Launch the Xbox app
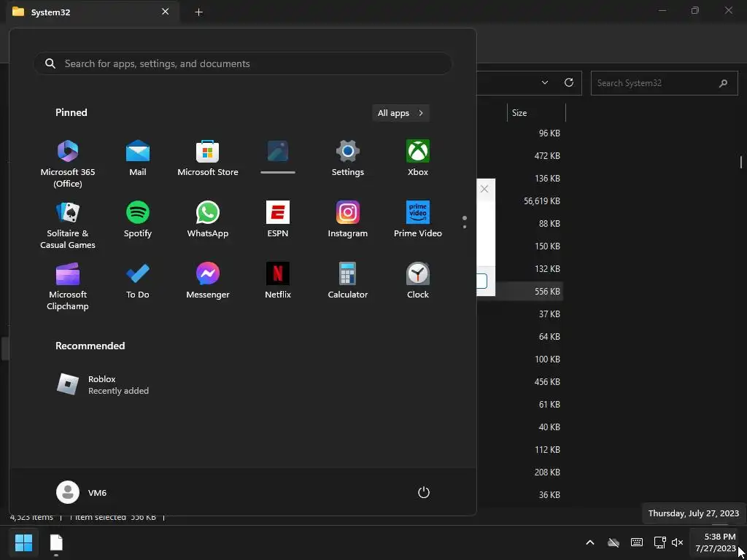This screenshot has height=560, width=747. [x=418, y=158]
